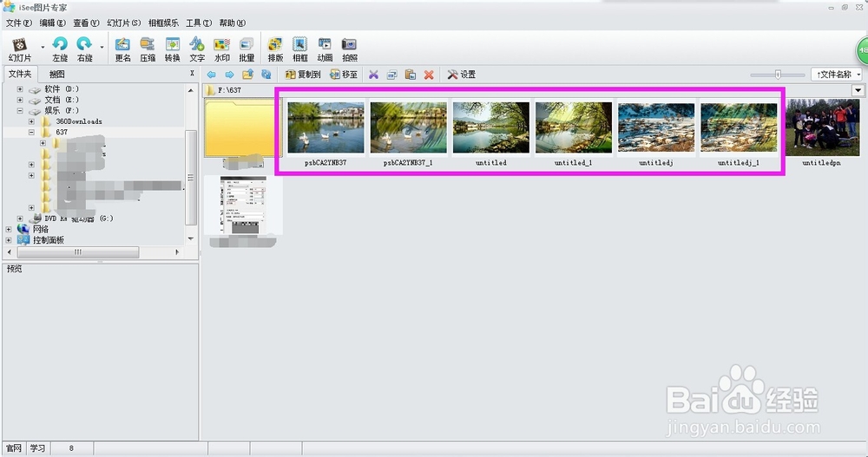Cut selected files with scissors icon
Image resolution: width=868 pixels, height=457 pixels.
point(373,74)
